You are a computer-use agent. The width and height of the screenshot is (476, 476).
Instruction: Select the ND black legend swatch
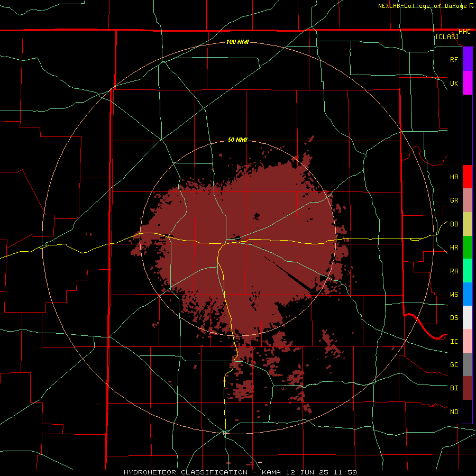(467, 411)
